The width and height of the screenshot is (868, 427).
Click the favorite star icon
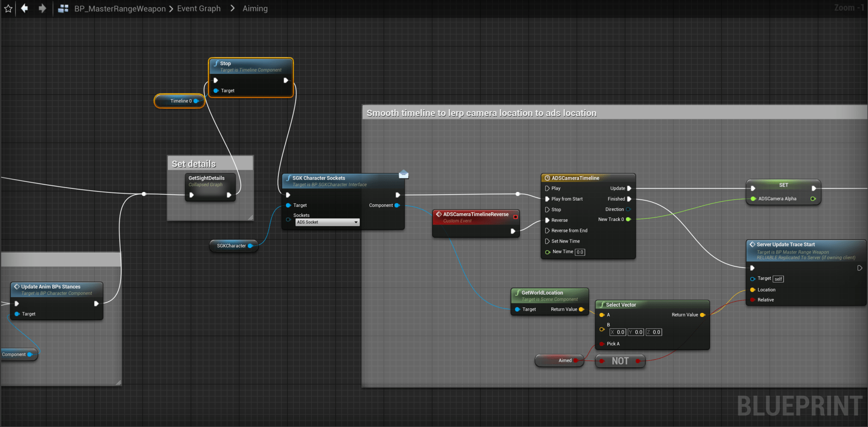pos(8,9)
